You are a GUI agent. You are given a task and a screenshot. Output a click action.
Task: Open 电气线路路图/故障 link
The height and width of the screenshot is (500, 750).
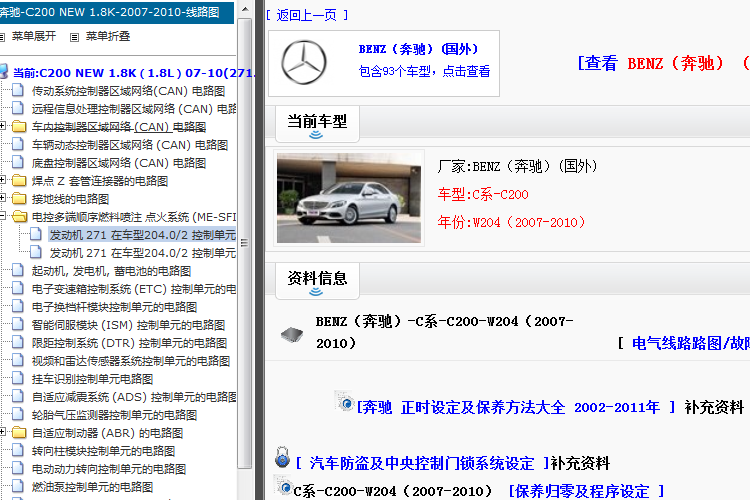click(x=690, y=343)
